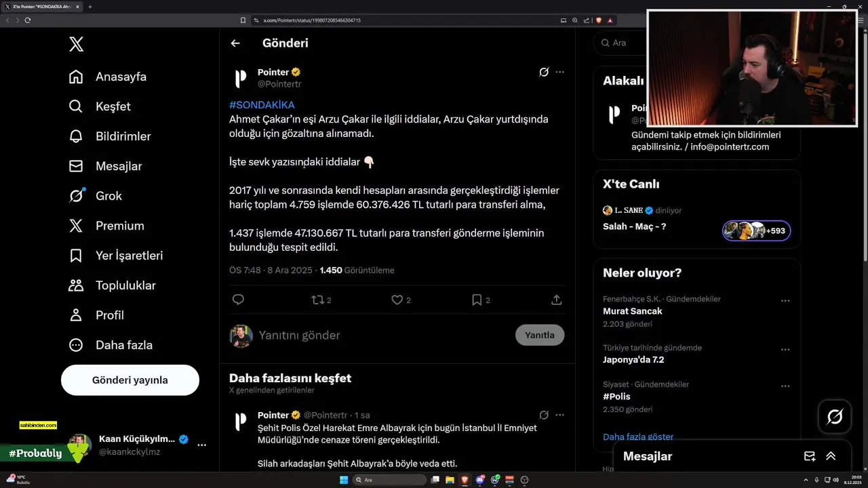Click +593 listeners badge
The height and width of the screenshot is (488, 868).
[x=756, y=231]
